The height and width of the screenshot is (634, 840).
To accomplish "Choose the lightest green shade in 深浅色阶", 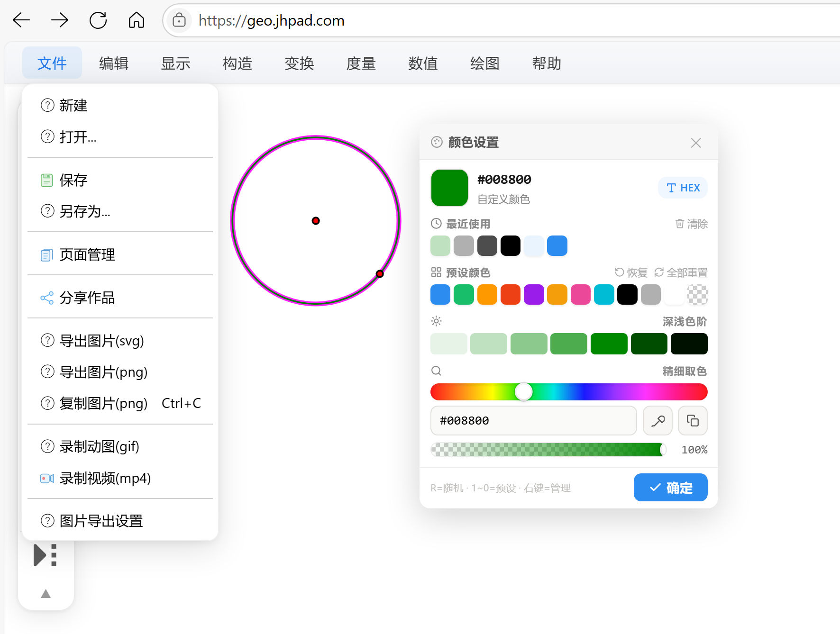I will point(449,344).
